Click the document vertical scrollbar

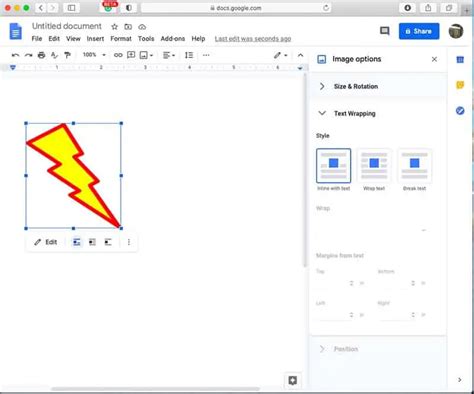click(x=304, y=170)
